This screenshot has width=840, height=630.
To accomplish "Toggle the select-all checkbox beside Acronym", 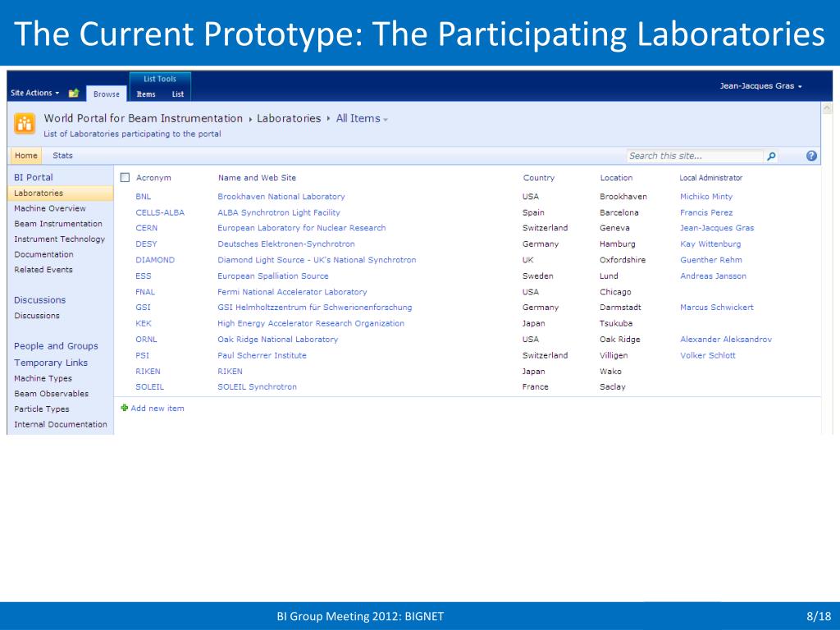I will click(x=125, y=177).
